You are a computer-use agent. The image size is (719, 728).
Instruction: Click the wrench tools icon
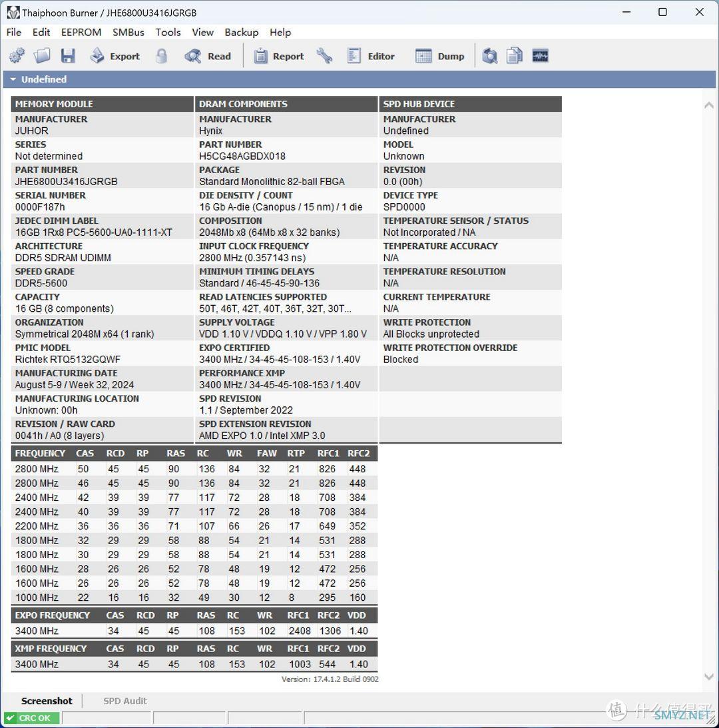click(324, 56)
